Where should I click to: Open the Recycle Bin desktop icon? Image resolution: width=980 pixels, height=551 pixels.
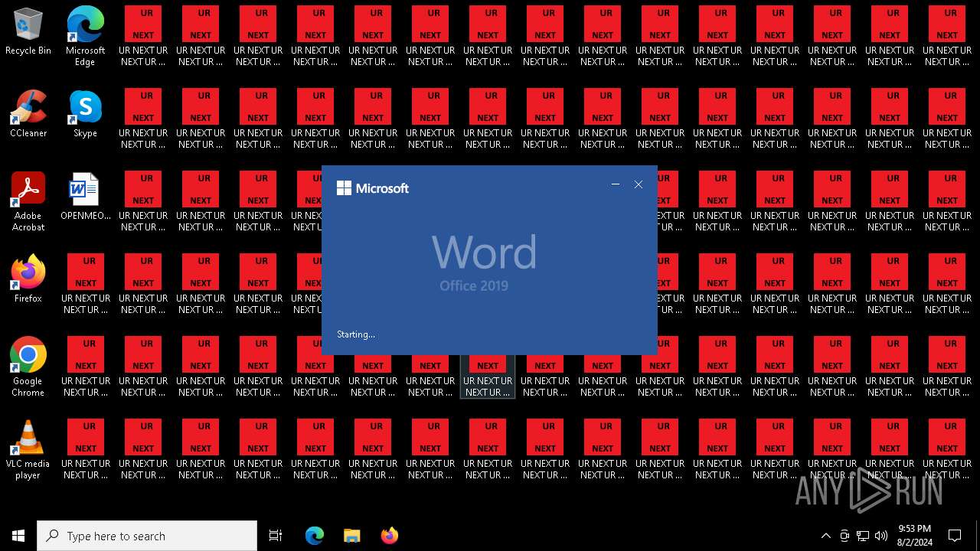click(28, 31)
